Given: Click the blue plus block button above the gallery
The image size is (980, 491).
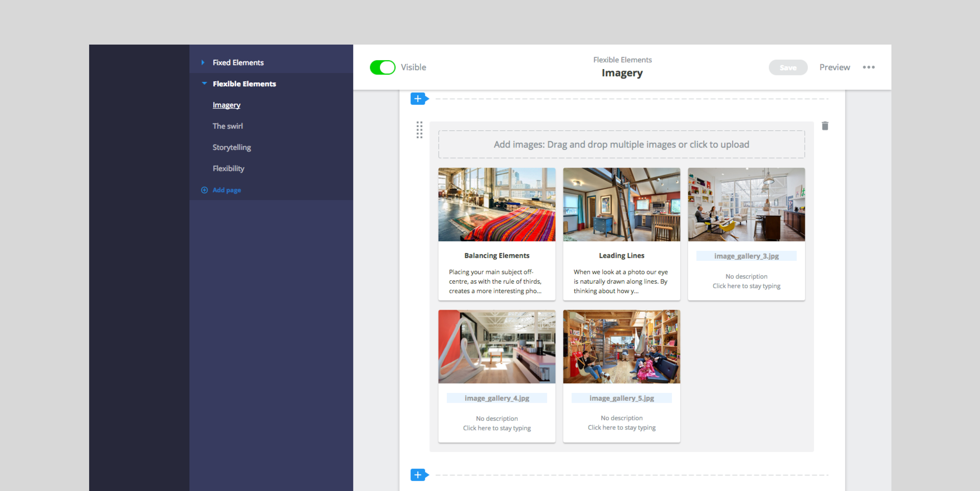Looking at the screenshot, I should click(419, 99).
